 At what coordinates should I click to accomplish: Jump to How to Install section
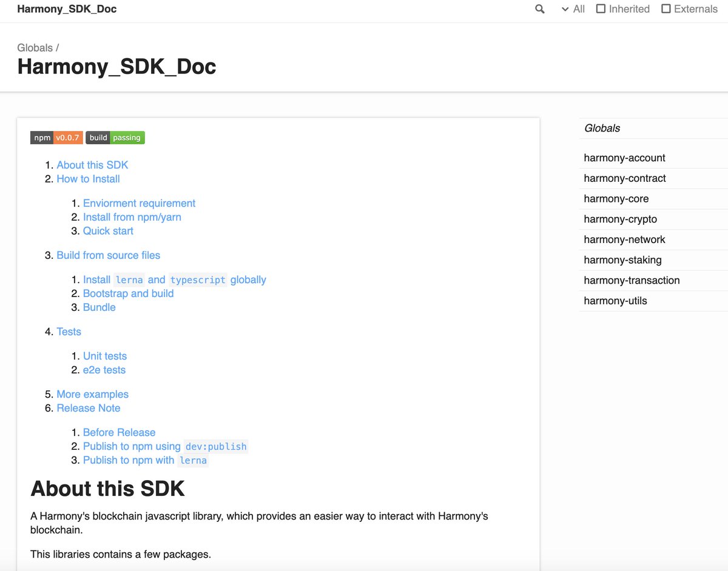coord(88,179)
